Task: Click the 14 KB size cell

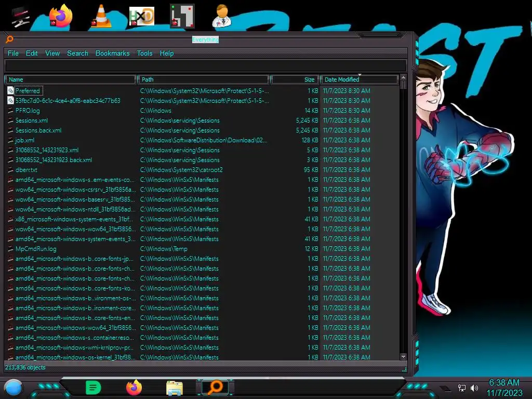Action: (311, 111)
